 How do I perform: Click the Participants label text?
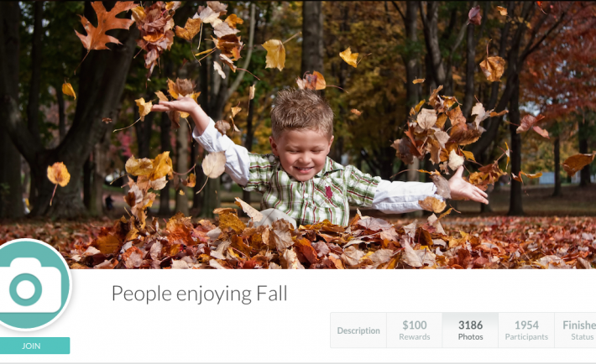[526, 337]
